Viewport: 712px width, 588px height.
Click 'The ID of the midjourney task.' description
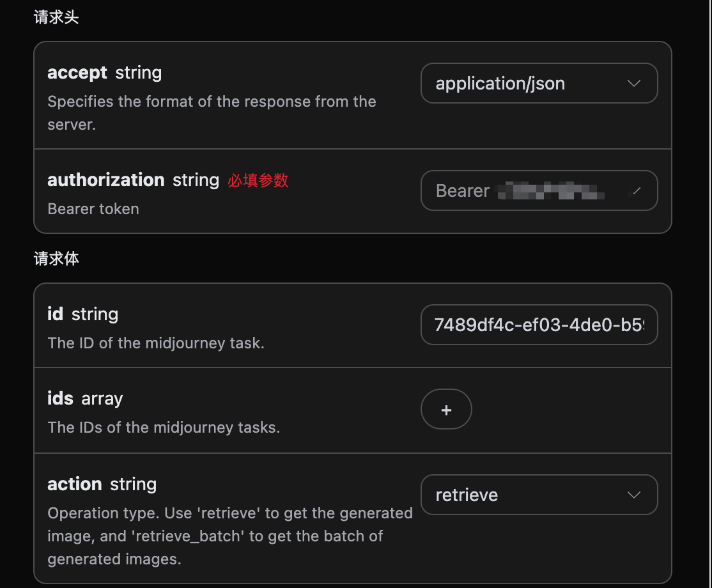(x=156, y=343)
